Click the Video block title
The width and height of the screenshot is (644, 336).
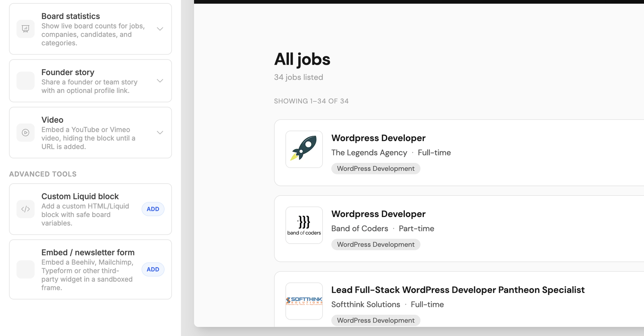pos(52,120)
